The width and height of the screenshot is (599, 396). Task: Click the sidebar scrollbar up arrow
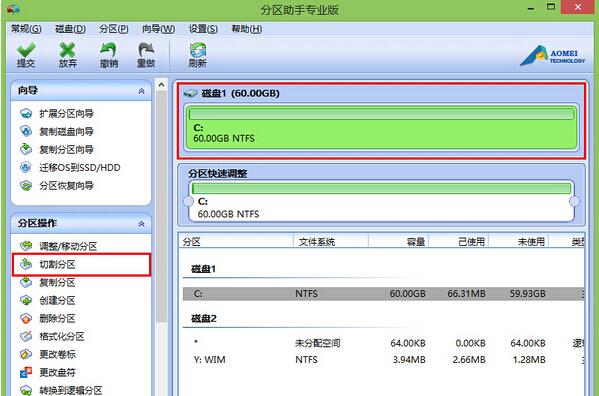(x=162, y=85)
